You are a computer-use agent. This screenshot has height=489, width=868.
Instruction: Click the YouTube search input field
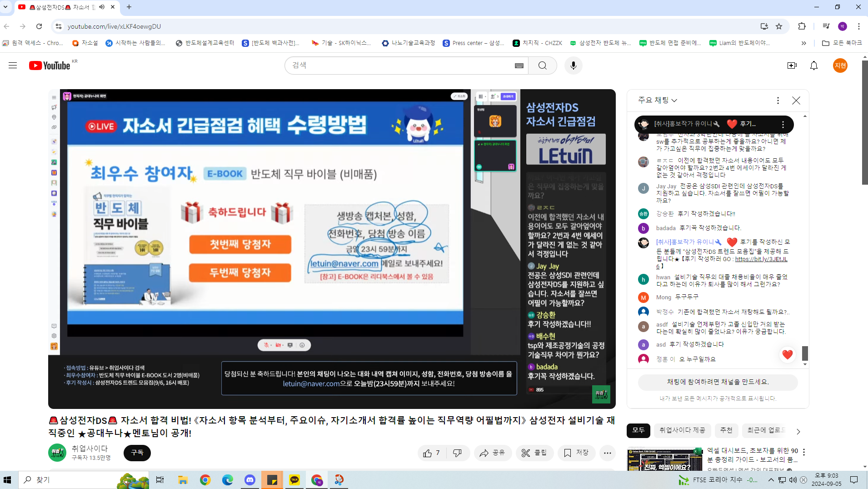pyautogui.click(x=400, y=66)
